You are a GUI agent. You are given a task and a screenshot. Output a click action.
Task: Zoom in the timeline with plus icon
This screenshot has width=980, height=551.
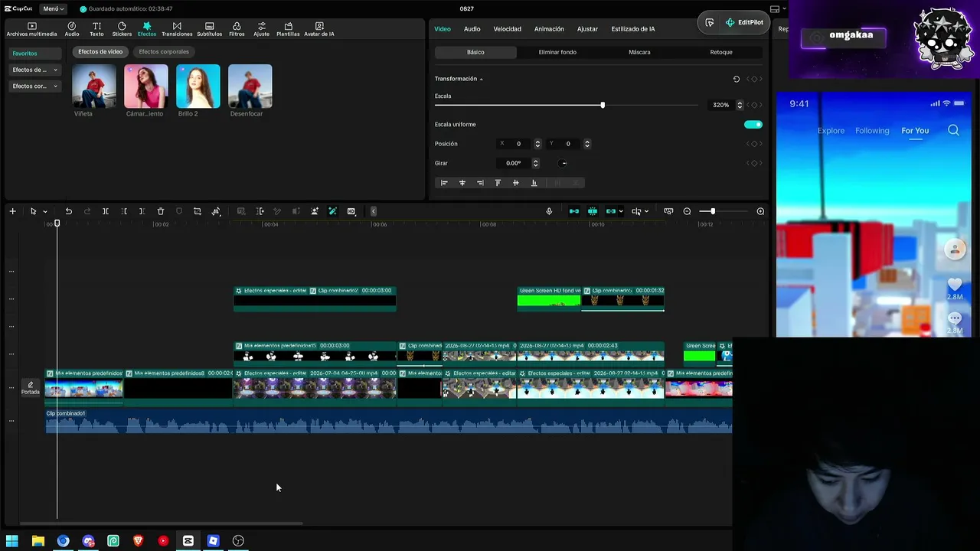pyautogui.click(x=760, y=211)
